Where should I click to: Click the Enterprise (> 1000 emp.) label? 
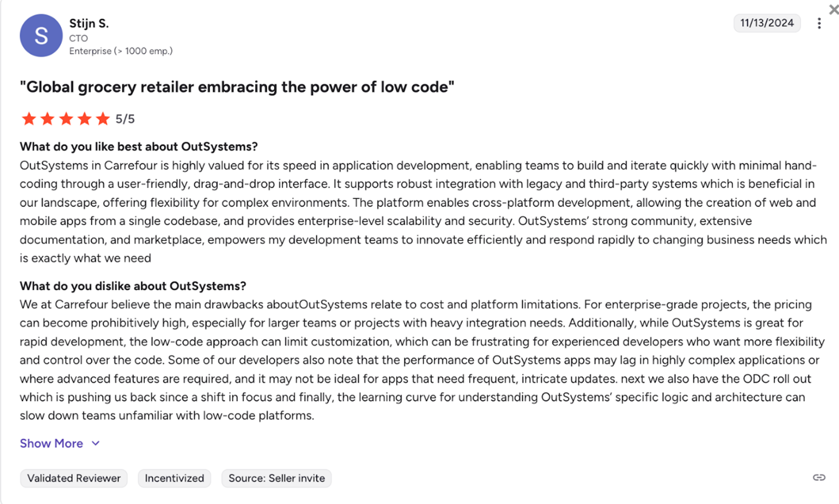coord(121,51)
